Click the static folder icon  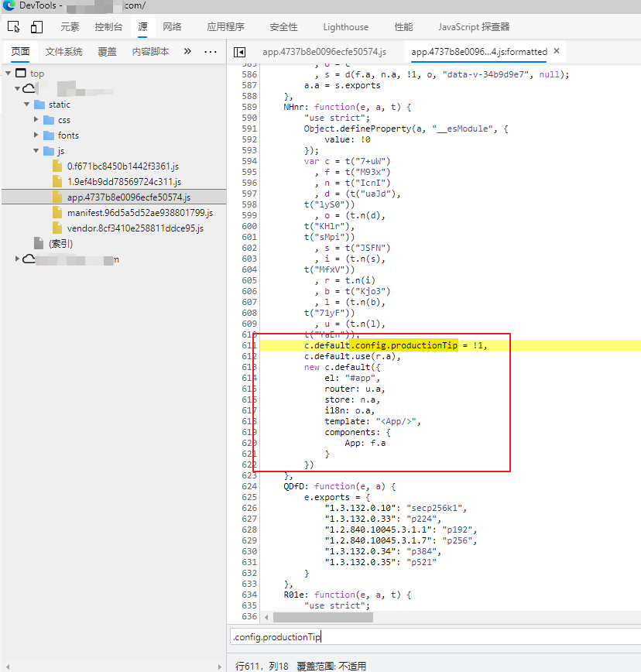tap(39, 105)
